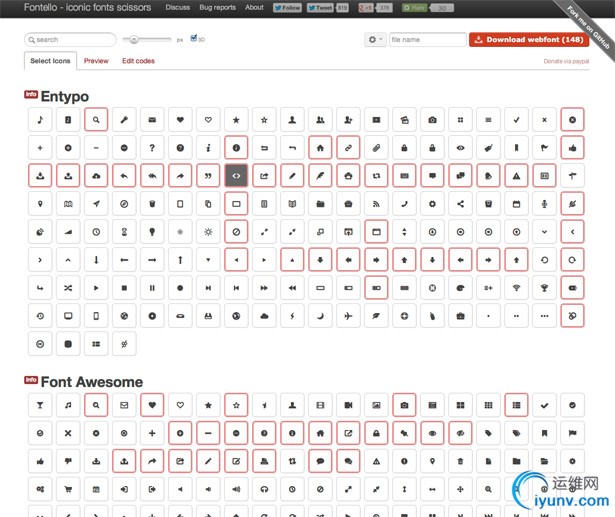Open Bug reports in top bar
Screen dimensions: 615x517
218,7
